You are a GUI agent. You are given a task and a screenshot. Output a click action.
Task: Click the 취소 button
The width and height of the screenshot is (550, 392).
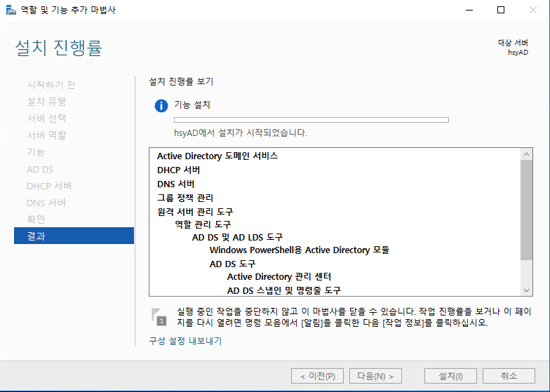pos(509,376)
